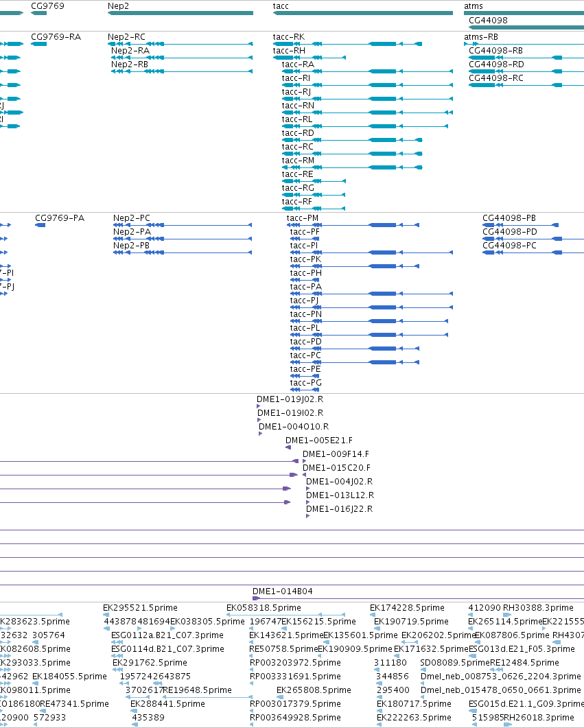Click the tacc-RN transcript label
The width and height of the screenshot is (584, 728).
point(298,106)
